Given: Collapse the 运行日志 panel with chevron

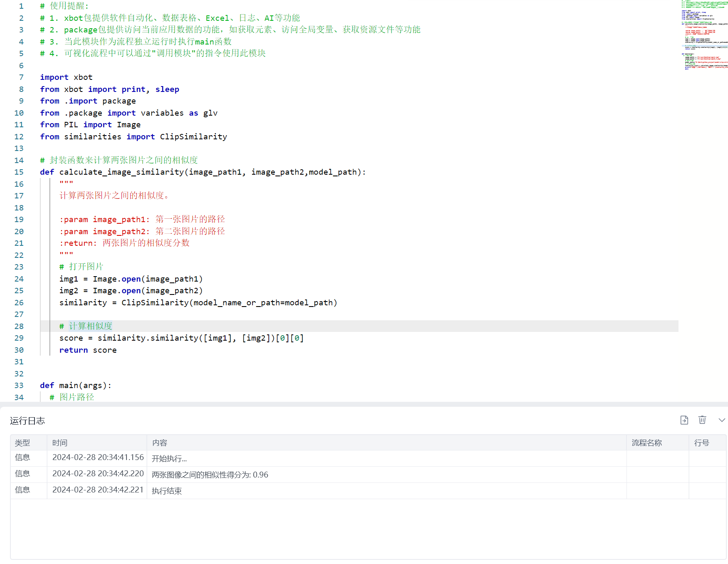Looking at the screenshot, I should tap(722, 420).
